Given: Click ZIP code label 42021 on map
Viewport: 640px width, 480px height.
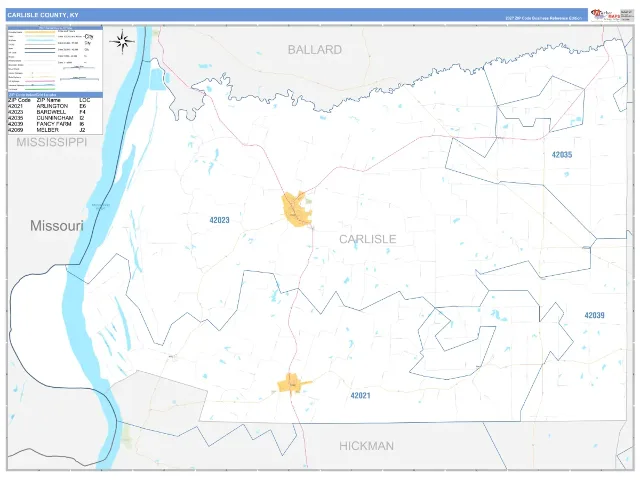Looking at the screenshot, I should pos(360,396).
